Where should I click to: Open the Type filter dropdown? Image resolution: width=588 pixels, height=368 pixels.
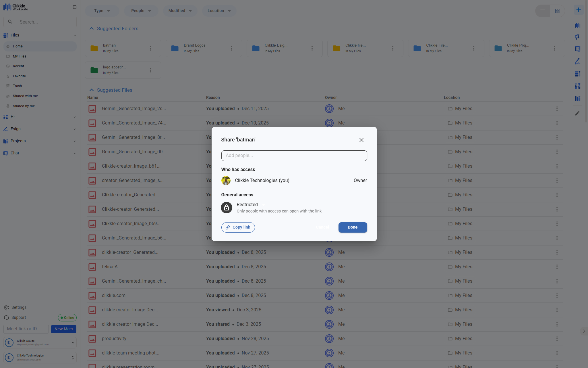102,11
